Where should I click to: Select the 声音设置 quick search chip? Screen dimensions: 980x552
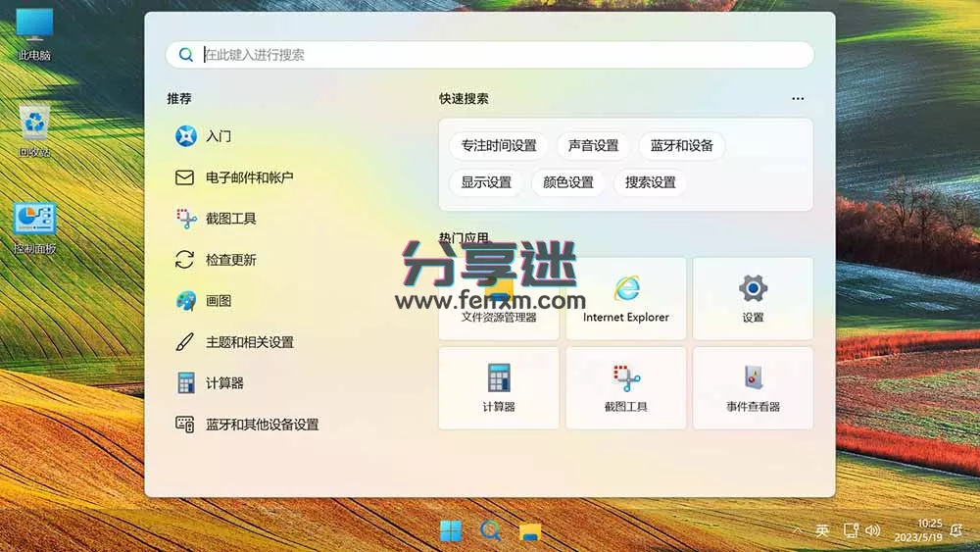point(593,146)
